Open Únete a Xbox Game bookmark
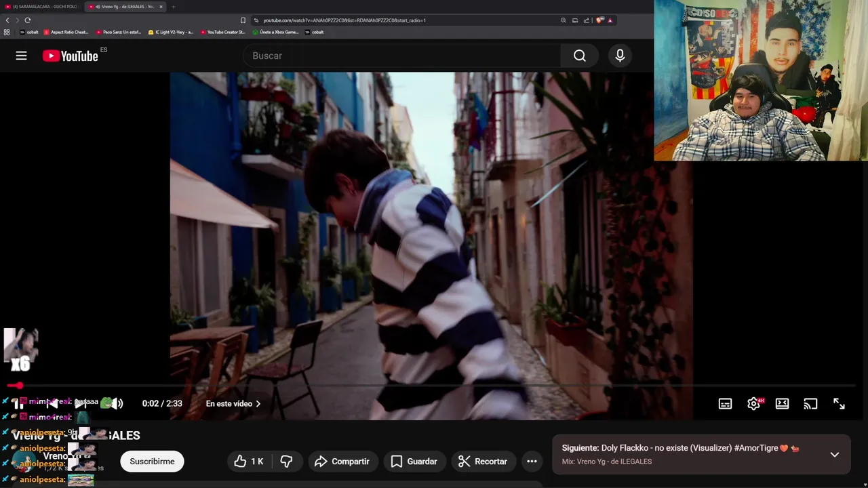Screen dimensions: 868x488 [x=275, y=32]
